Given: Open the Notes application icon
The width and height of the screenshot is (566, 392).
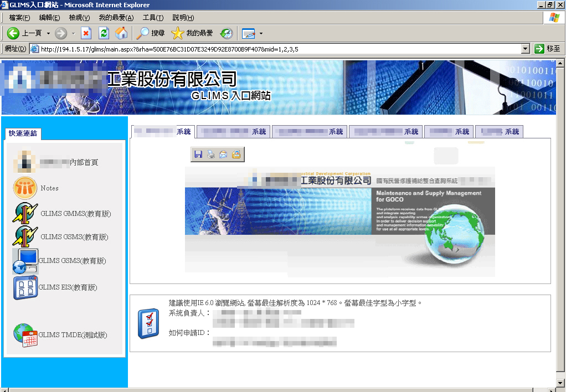Looking at the screenshot, I should (x=25, y=188).
